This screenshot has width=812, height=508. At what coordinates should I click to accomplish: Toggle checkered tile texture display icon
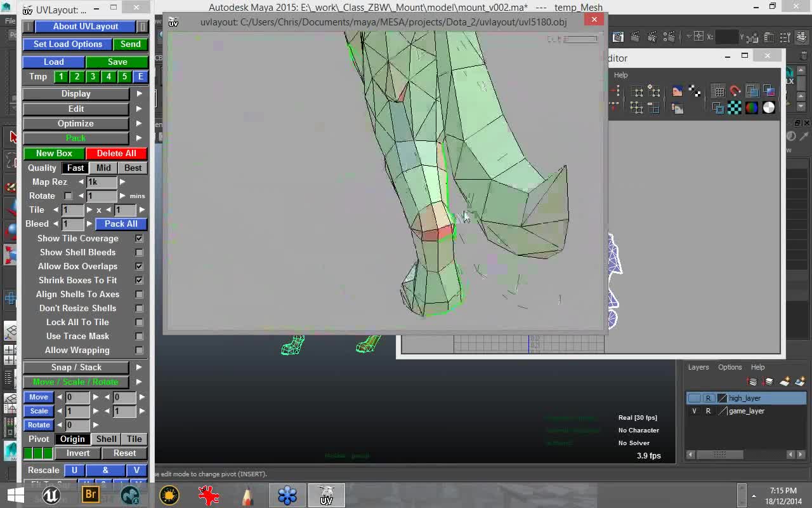[735, 108]
